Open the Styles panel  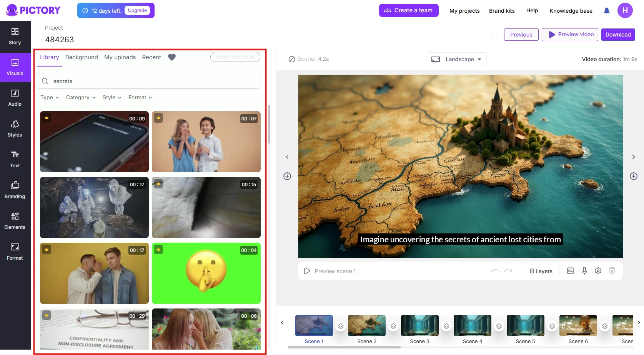pos(15,128)
